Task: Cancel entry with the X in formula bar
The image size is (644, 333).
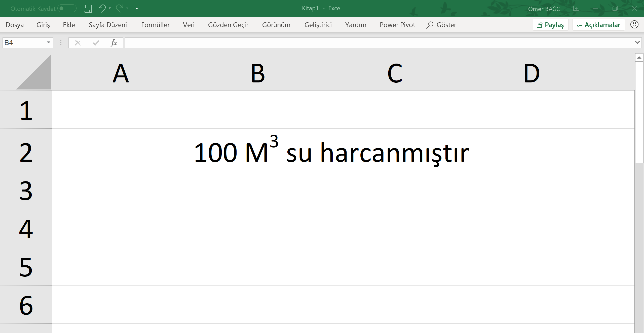Action: coord(78,42)
